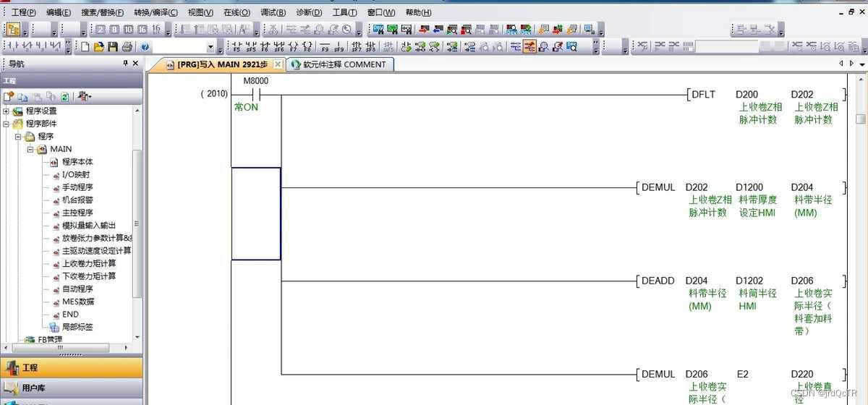
Task: Open the 工具(T) menu
Action: point(345,12)
